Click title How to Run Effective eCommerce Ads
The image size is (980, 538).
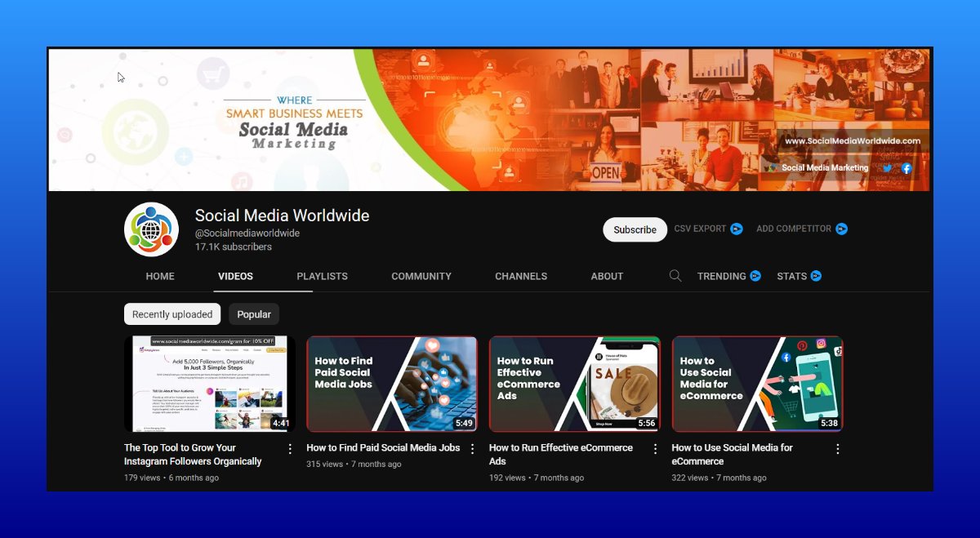(x=561, y=455)
